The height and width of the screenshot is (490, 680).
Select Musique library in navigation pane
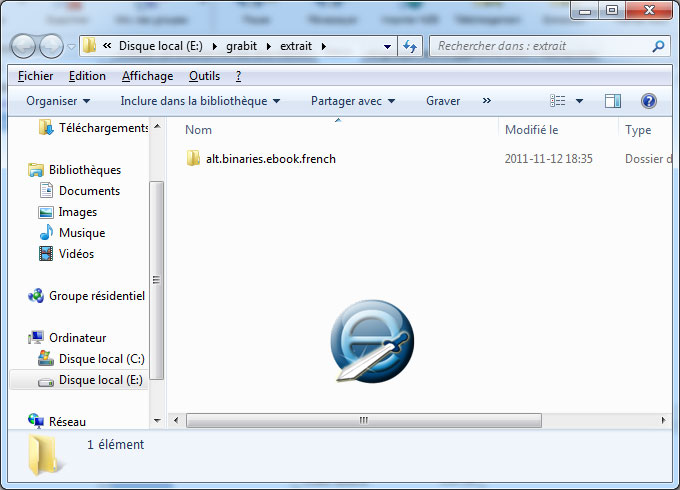click(x=82, y=233)
